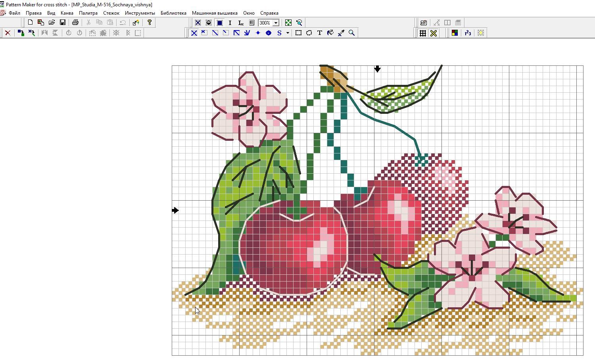This screenshot has height=364, width=595.
Task: Click the print icon
Action: [x=75, y=23]
